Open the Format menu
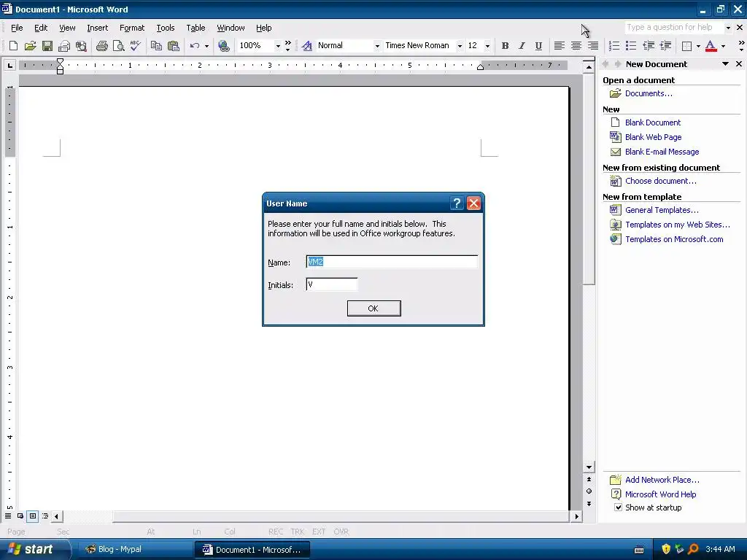 [132, 28]
